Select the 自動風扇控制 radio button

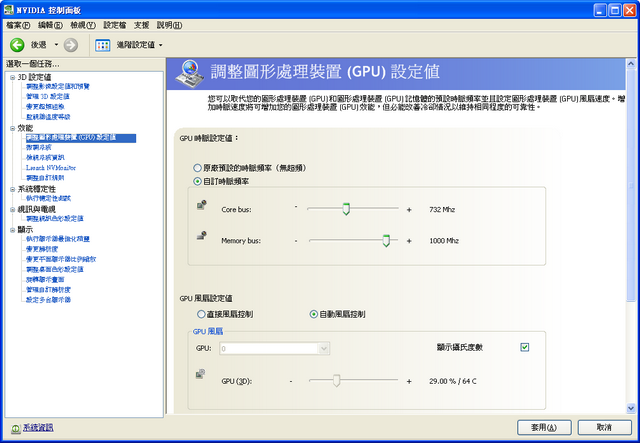313,314
